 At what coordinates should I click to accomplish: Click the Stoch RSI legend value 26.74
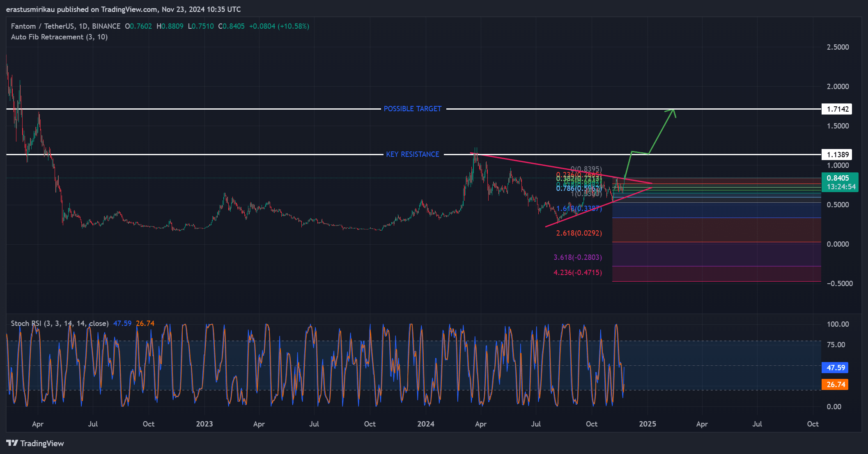point(145,323)
